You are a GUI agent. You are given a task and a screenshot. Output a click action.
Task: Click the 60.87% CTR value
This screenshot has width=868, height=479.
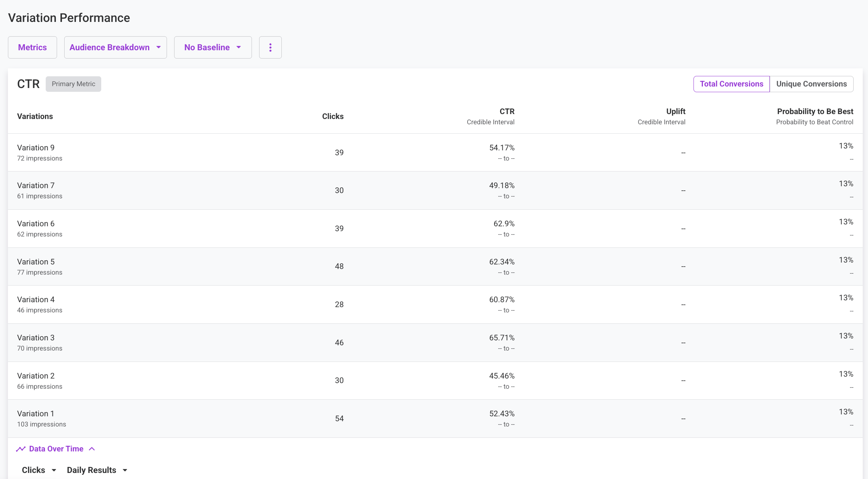pos(502,300)
